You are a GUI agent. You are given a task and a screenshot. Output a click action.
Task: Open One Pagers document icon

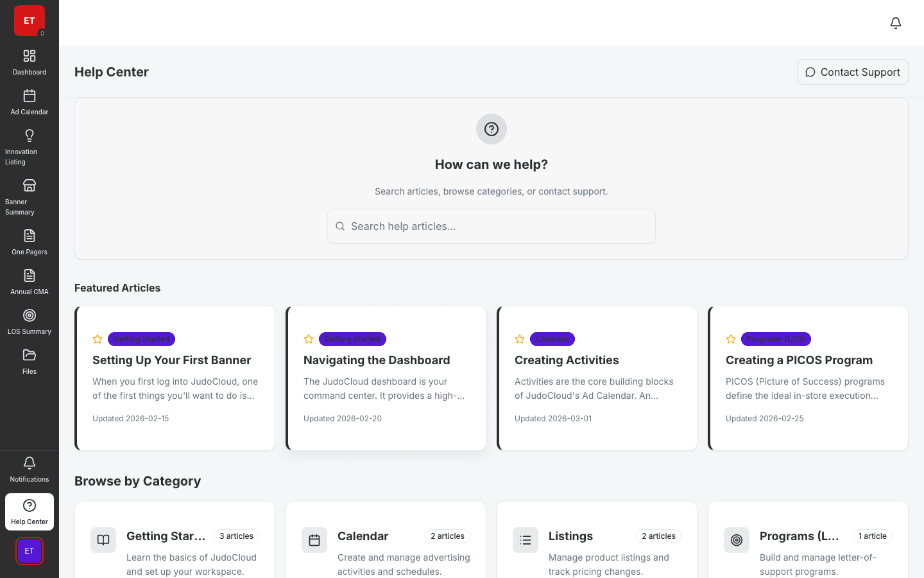pyautogui.click(x=30, y=236)
